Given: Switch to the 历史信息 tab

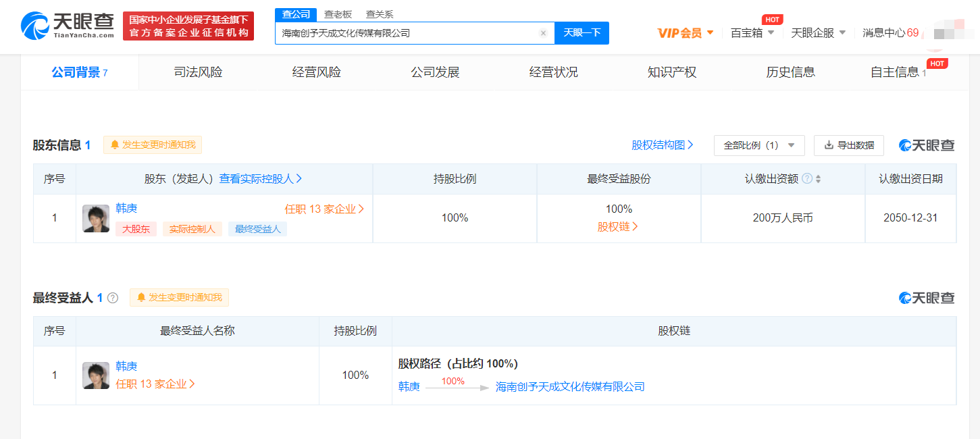Looking at the screenshot, I should tap(790, 72).
